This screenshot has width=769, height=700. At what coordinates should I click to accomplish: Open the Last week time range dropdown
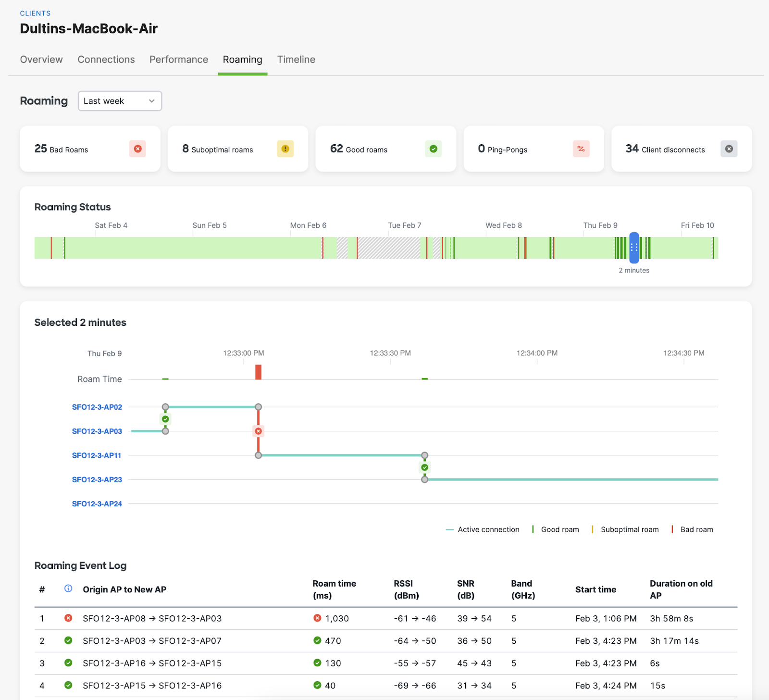coord(119,101)
